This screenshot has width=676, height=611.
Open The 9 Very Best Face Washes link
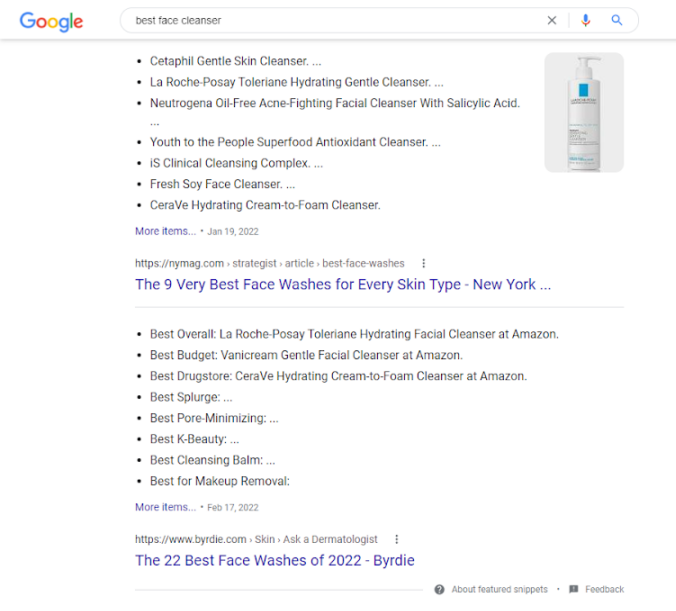click(342, 284)
